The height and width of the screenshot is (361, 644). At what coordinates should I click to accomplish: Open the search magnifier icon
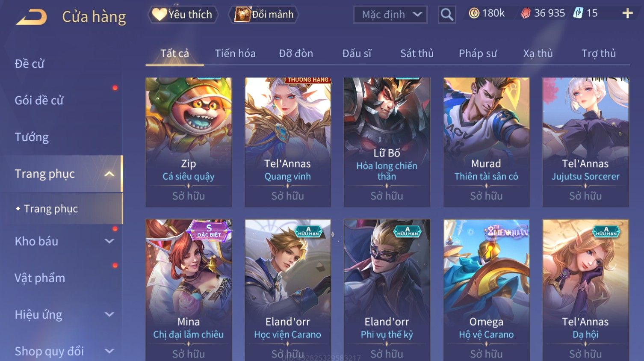pyautogui.click(x=447, y=15)
